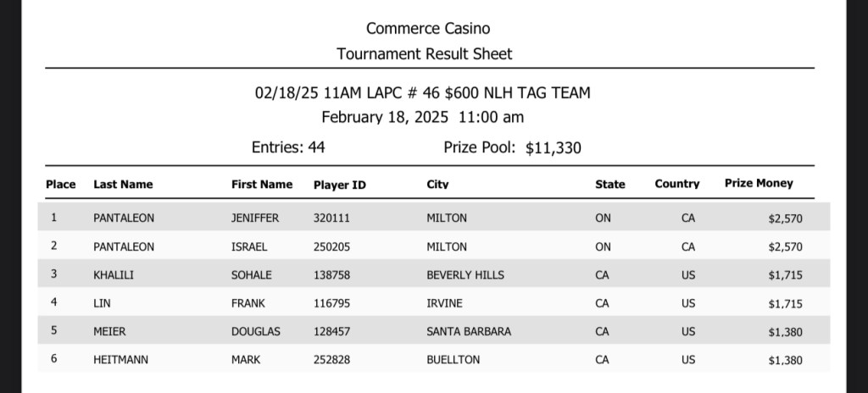The image size is (868, 393).
Task: Click the Player ID column header
Action: coord(339,184)
